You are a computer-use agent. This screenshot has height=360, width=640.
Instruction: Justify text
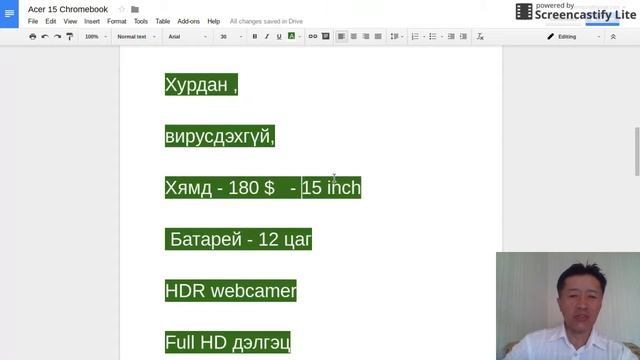378,37
